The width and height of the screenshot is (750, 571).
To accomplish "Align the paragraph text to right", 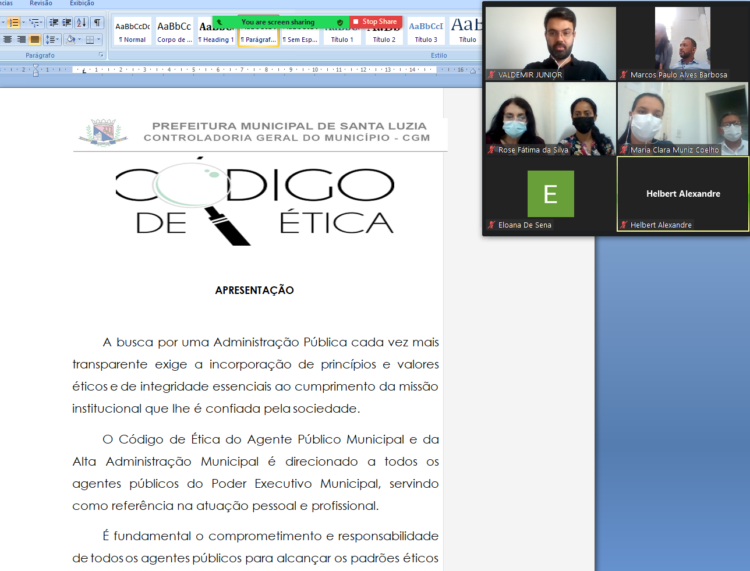I will (21, 40).
